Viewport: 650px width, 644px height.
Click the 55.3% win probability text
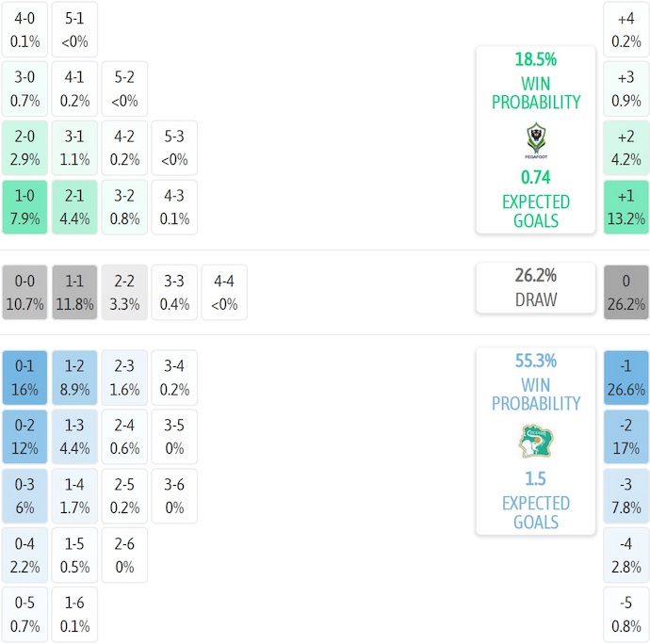[535, 361]
